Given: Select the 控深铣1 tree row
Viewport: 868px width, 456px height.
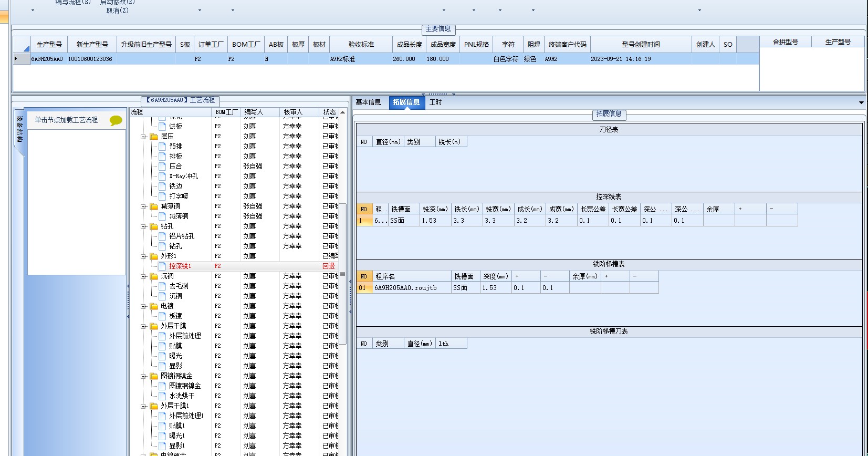Looking at the screenshot, I should pyautogui.click(x=234, y=266).
